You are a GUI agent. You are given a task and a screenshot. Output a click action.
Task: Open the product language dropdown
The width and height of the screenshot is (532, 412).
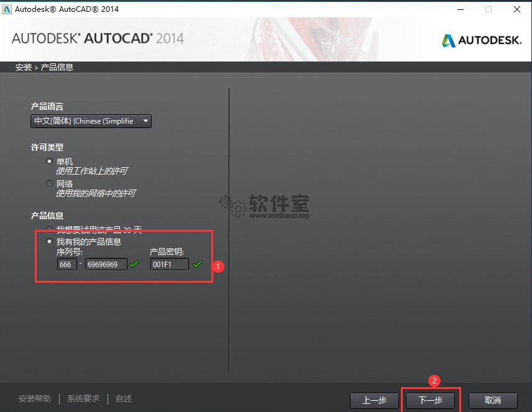click(x=91, y=121)
